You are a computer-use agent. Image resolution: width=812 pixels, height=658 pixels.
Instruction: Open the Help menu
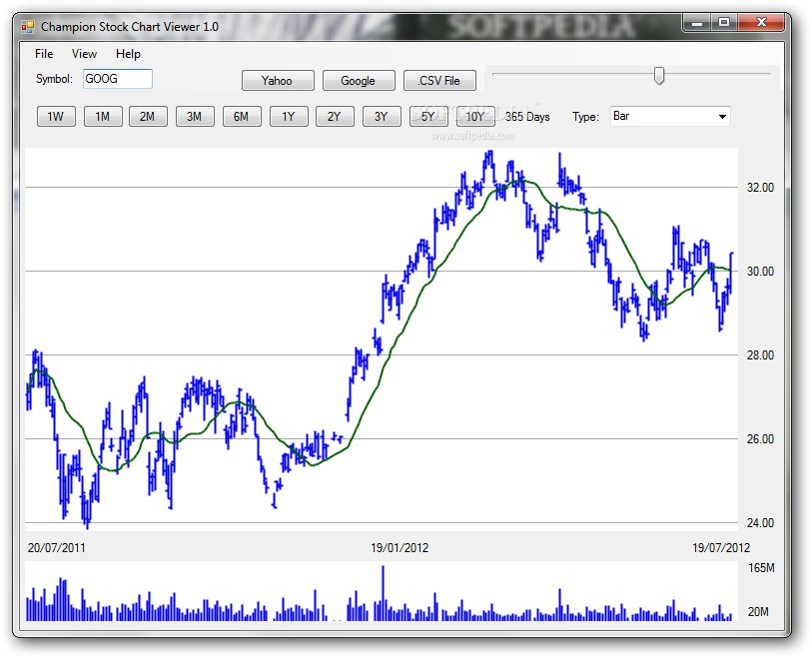pyautogui.click(x=128, y=54)
